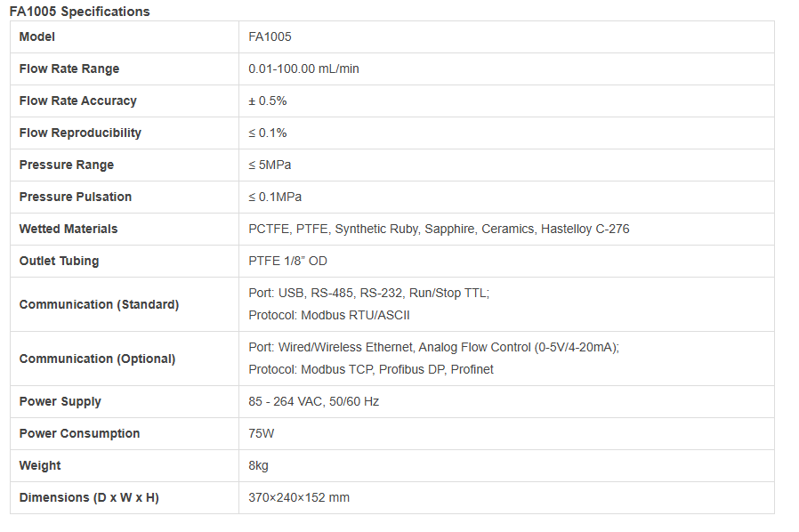Click the Communication (Optional) label
The height and width of the screenshot is (532, 799).
97,359
